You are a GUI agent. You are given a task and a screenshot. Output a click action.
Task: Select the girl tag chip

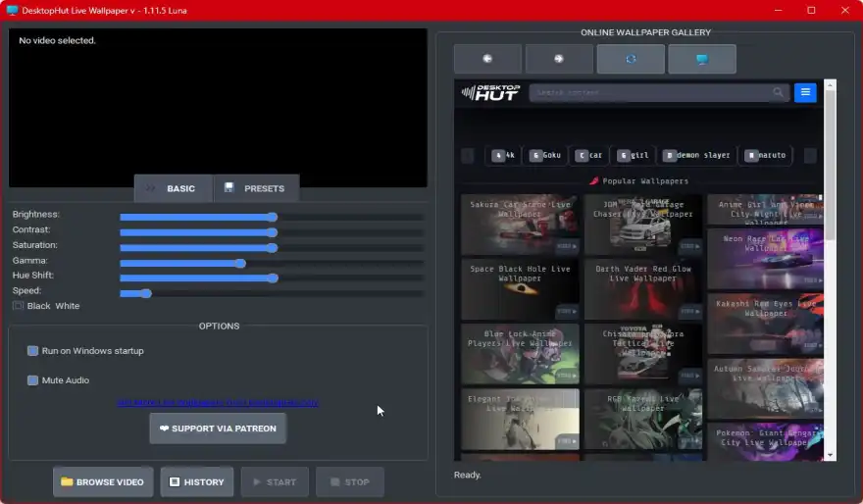click(633, 155)
